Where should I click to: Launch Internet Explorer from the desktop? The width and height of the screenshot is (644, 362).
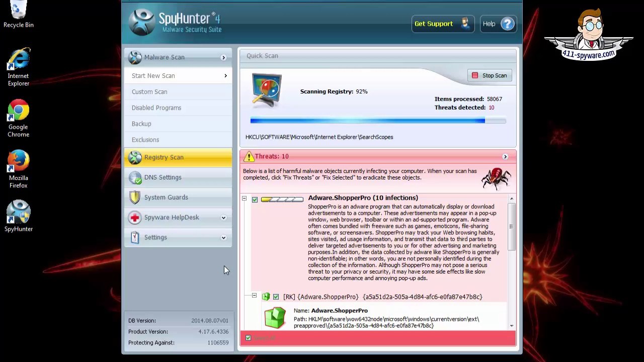tap(18, 67)
